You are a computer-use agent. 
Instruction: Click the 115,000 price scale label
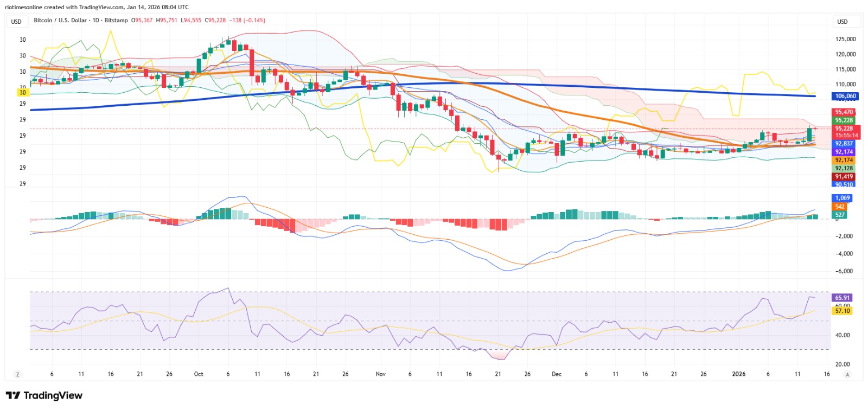(846, 69)
